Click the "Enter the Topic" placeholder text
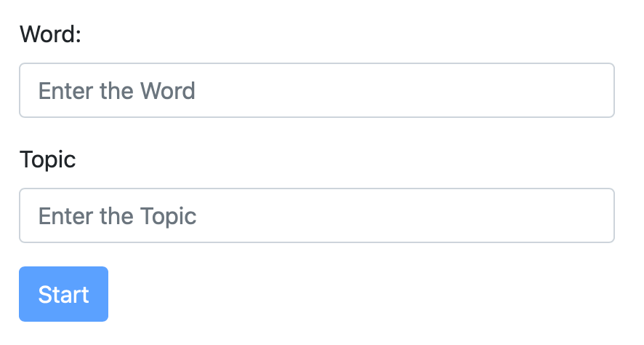This screenshot has width=644, height=345. coord(117,216)
